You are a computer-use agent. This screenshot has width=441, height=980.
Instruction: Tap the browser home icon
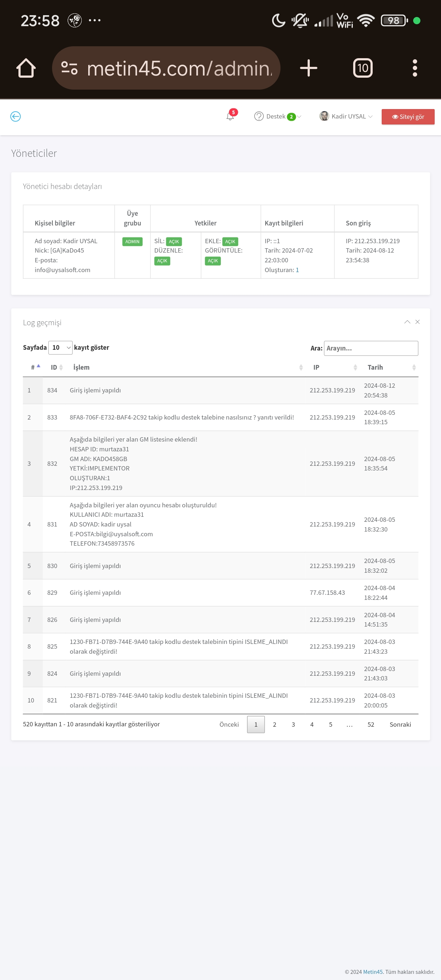click(x=26, y=68)
